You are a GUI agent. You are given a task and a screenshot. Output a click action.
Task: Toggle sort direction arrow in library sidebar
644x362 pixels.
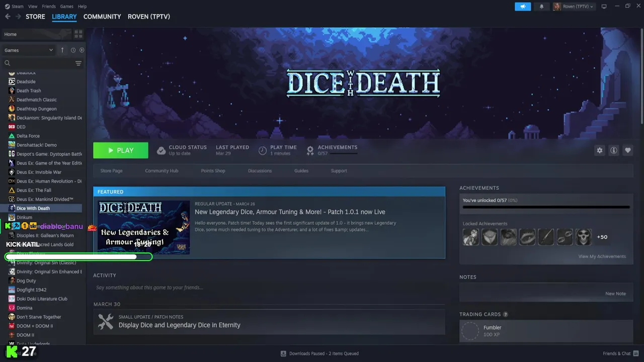pos(62,50)
